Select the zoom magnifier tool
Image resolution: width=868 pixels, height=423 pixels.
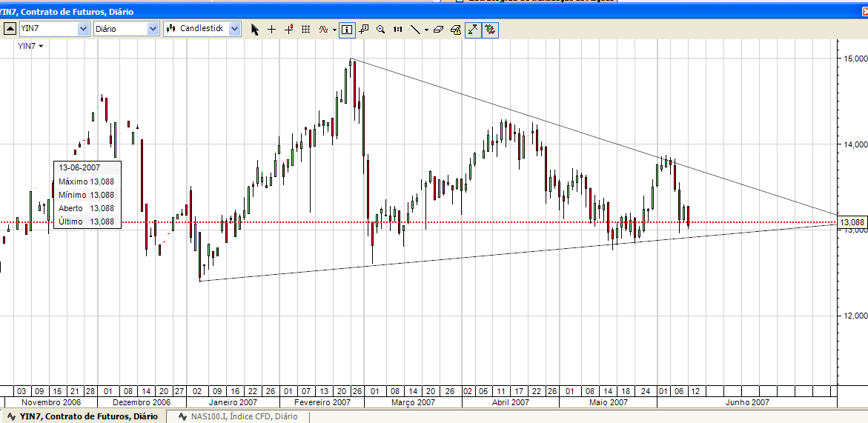(381, 30)
